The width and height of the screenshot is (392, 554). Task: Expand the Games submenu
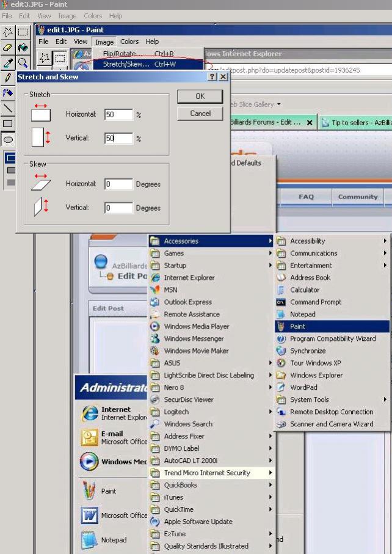[x=211, y=253]
